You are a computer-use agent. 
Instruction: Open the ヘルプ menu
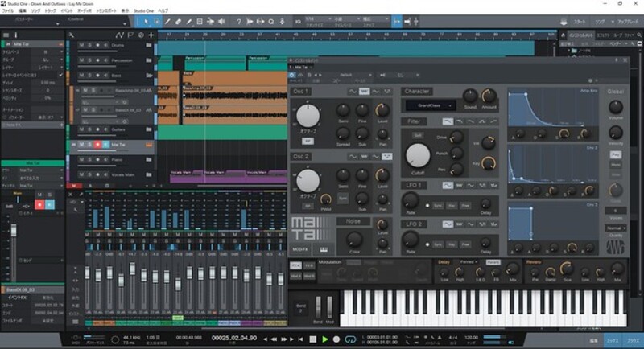click(x=163, y=10)
